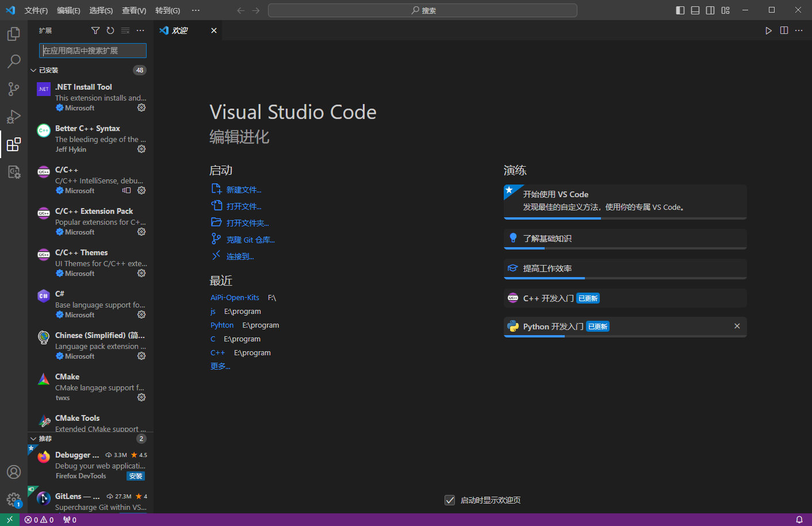Open manage gear for C/C++ Themes
812x526 pixels.
141,273
